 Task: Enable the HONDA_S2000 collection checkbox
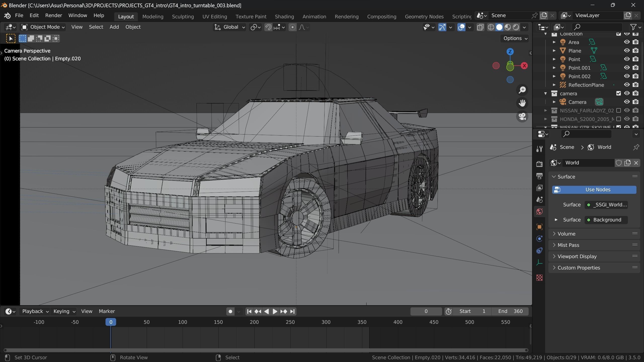click(x=618, y=119)
